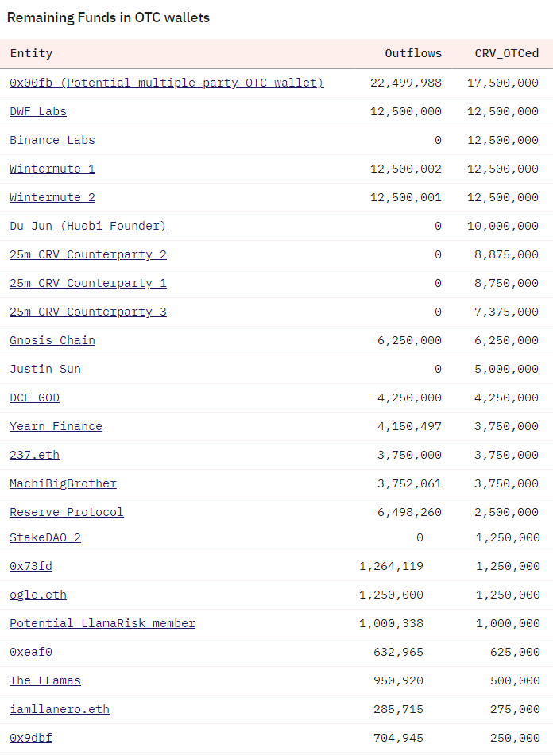
Task: Click the CRV_OTCed value 8,750,000
Action: click(507, 283)
